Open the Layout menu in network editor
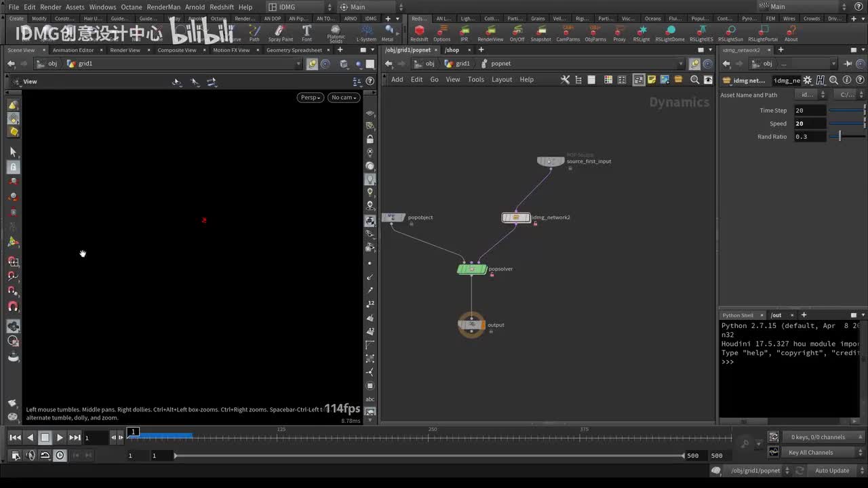868x488 pixels. (502, 80)
